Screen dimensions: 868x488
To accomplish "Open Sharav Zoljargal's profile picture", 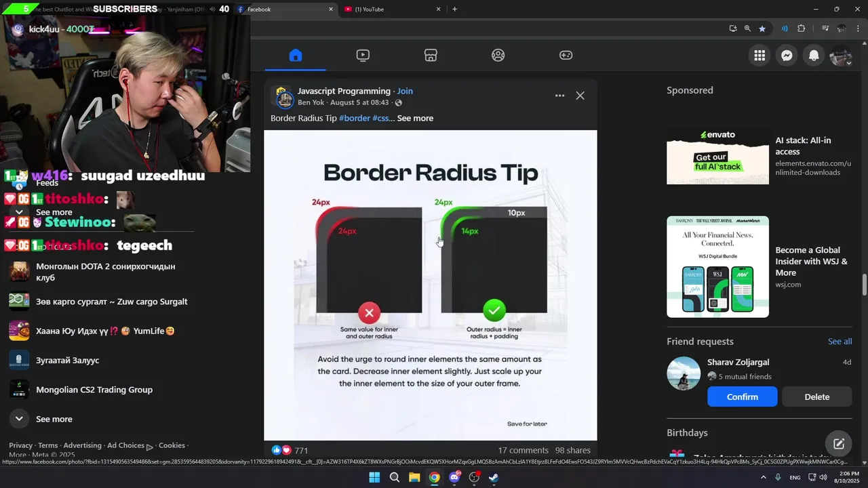I will pyautogui.click(x=684, y=373).
